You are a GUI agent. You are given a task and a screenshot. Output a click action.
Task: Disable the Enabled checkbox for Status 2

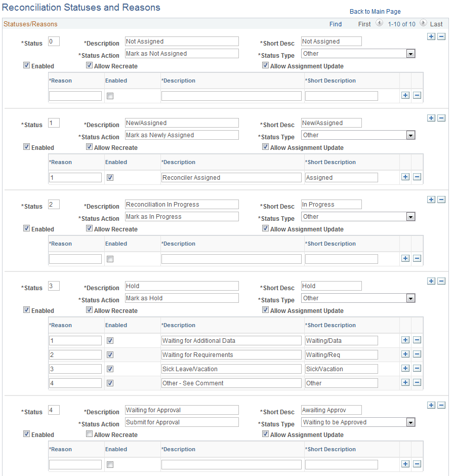26,228
